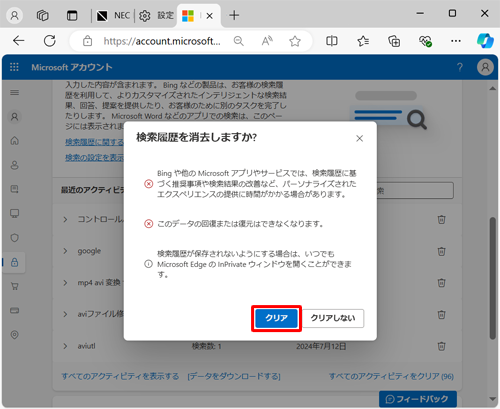Open the devices monitor sidebar icon

[14, 213]
